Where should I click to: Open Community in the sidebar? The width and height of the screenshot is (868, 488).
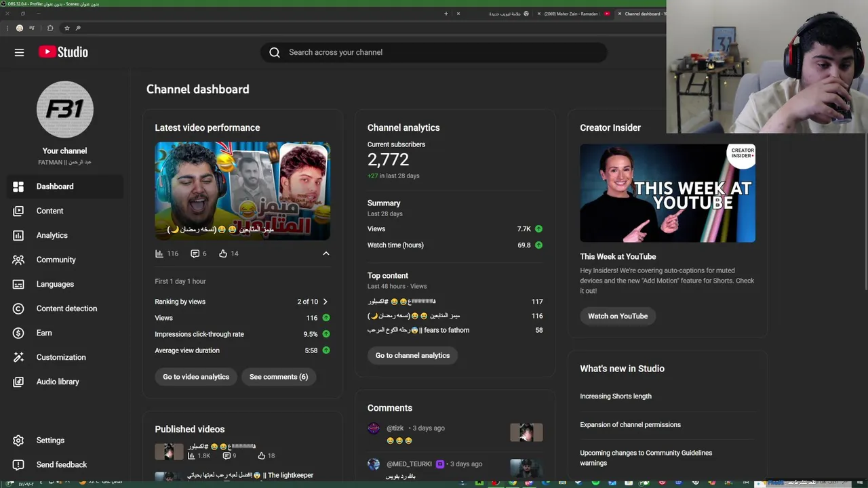coord(65,260)
